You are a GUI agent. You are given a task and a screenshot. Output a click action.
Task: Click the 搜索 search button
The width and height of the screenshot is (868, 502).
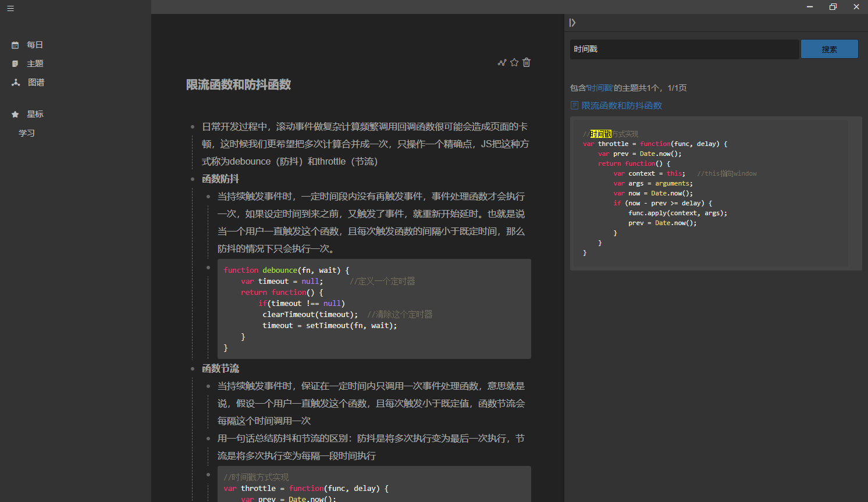tap(830, 49)
